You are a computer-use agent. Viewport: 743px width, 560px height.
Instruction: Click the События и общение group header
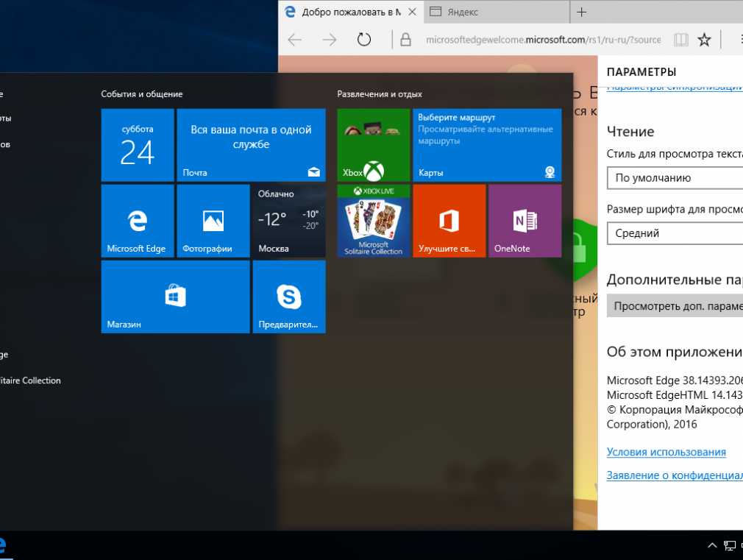click(x=142, y=94)
